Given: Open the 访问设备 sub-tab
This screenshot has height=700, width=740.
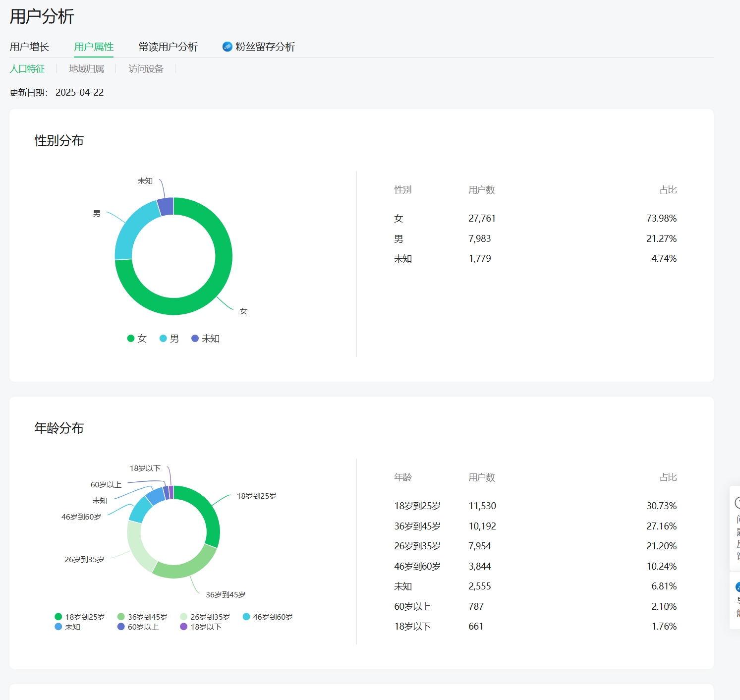Looking at the screenshot, I should (146, 69).
